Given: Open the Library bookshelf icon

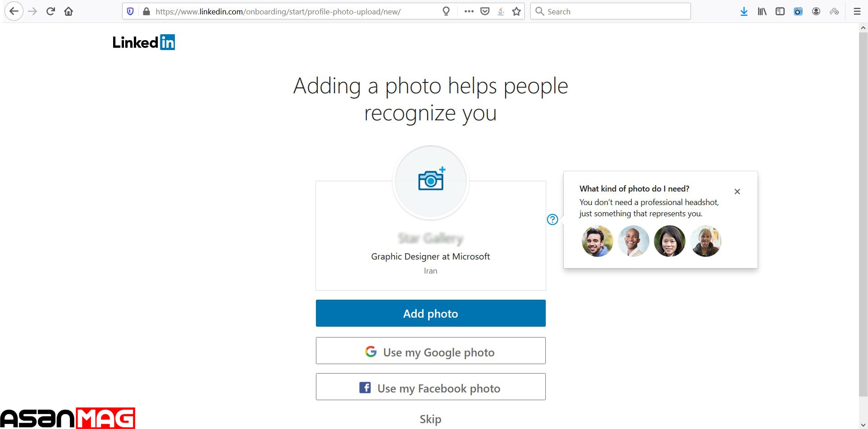Looking at the screenshot, I should tap(762, 11).
